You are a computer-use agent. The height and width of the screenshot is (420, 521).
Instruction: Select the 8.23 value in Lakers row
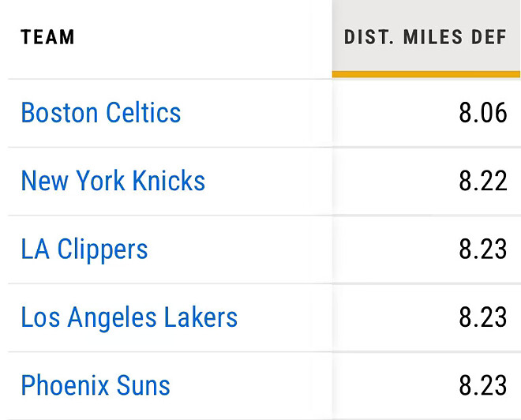coord(482,317)
